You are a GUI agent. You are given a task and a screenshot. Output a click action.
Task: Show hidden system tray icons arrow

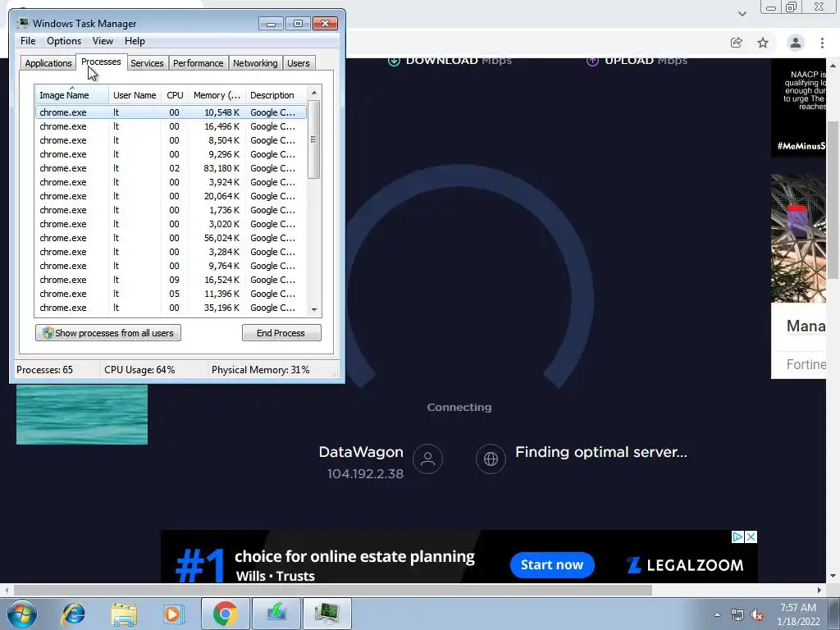coord(717,614)
